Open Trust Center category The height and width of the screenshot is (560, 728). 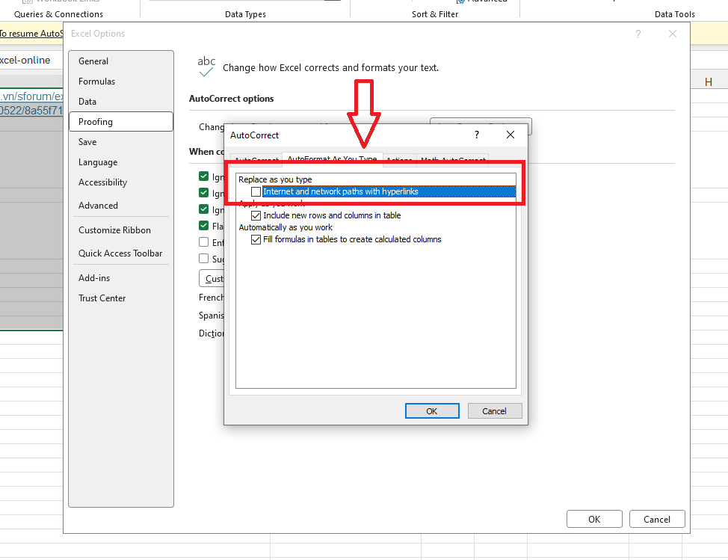121,298
